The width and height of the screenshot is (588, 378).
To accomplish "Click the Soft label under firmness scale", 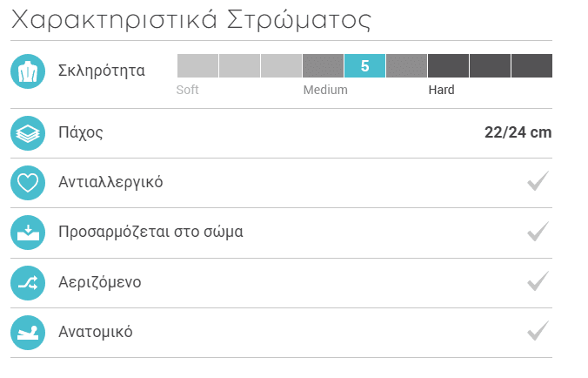I will click(187, 90).
